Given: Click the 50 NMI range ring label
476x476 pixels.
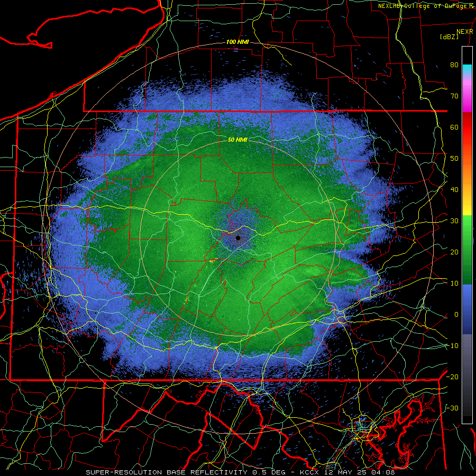Looking at the screenshot, I should [x=237, y=140].
